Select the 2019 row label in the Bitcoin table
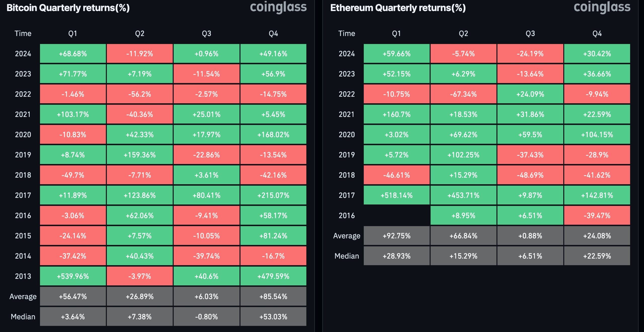This screenshot has height=332, width=644. coord(23,155)
